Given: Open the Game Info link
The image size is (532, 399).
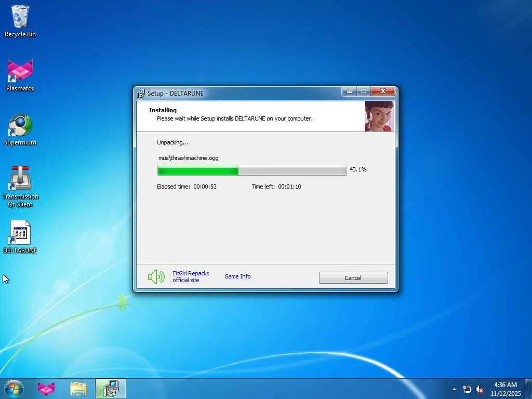Looking at the screenshot, I should 237,276.
